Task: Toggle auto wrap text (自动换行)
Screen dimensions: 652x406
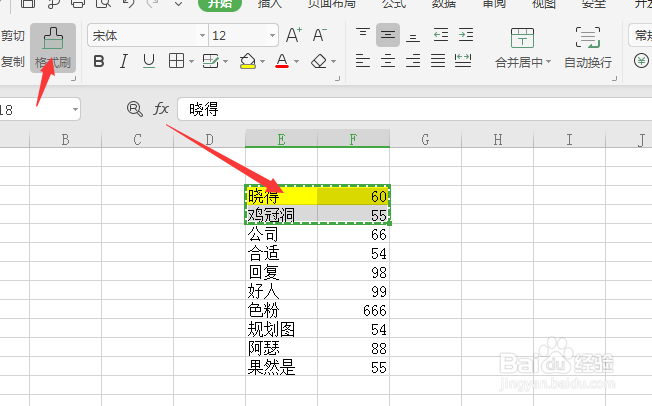Action: point(588,47)
